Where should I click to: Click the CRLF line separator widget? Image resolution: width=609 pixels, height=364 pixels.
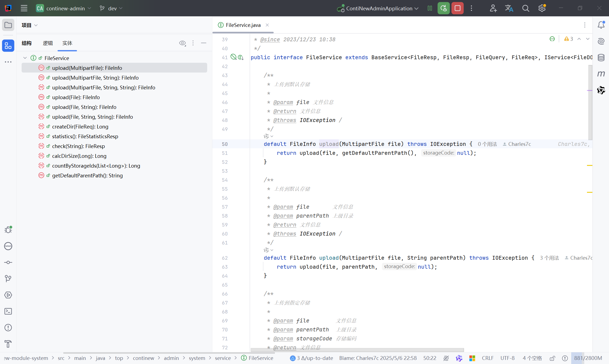point(487,358)
